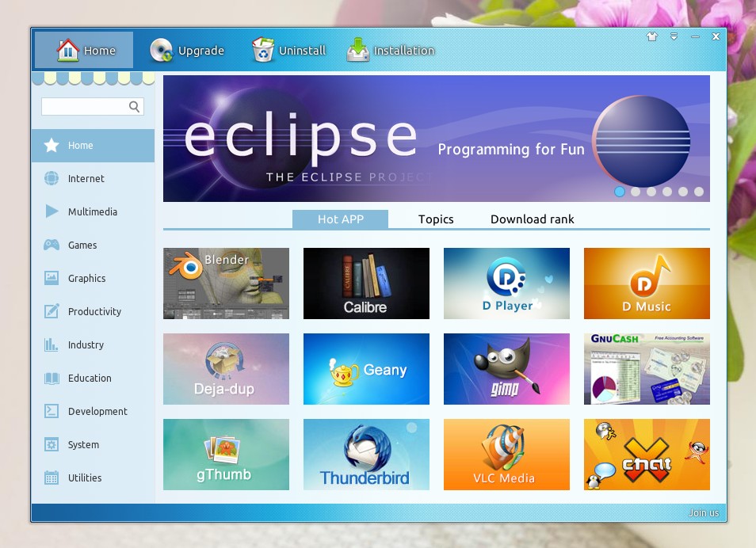
Task: Open the Graphics picture category
Action: click(x=93, y=279)
